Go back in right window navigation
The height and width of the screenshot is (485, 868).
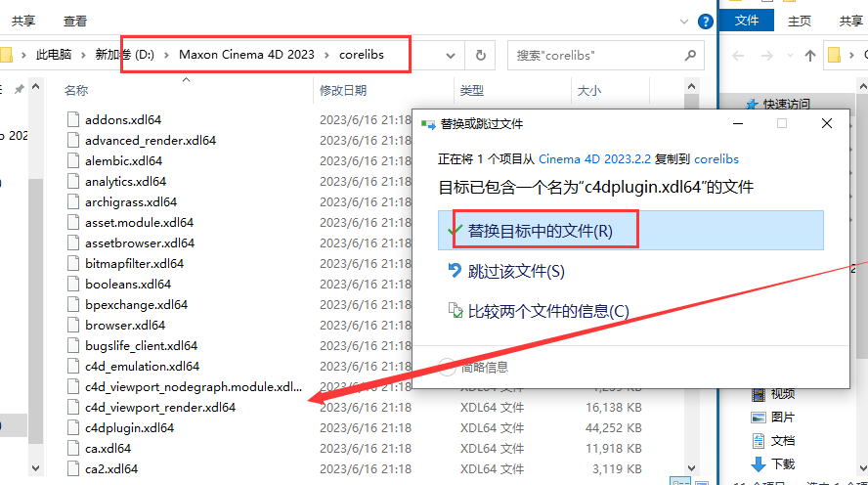coord(738,56)
